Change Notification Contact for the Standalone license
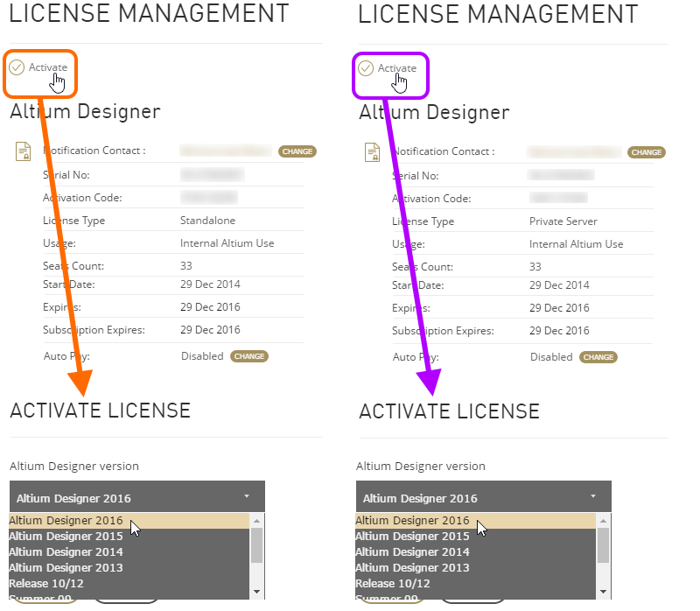This screenshot has width=700, height=611. [x=297, y=151]
